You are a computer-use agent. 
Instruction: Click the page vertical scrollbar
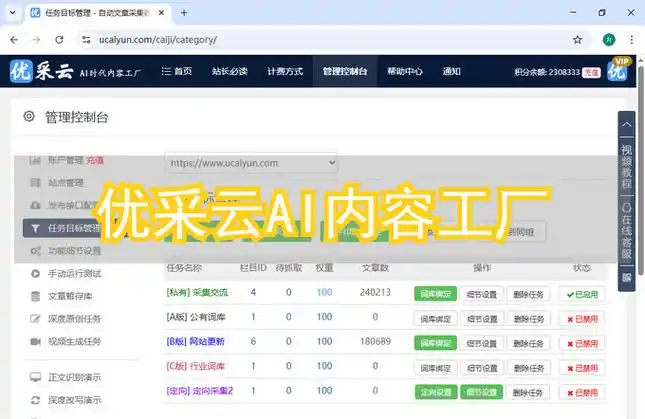coord(640,171)
